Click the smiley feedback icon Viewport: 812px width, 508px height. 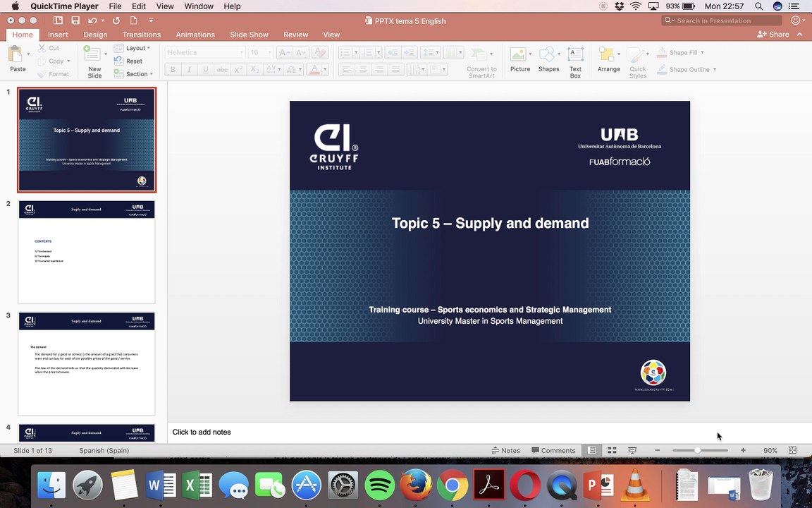pyautogui.click(x=796, y=20)
